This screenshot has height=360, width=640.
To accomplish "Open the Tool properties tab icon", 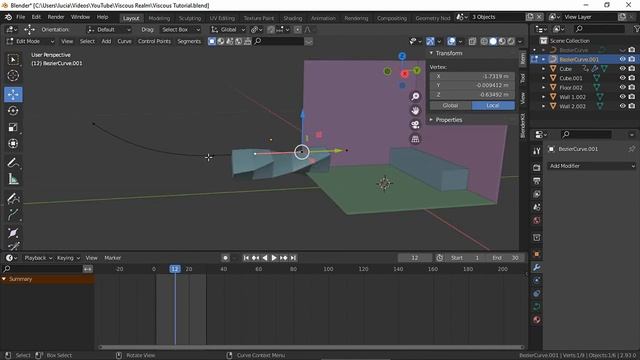I will click(x=536, y=151).
